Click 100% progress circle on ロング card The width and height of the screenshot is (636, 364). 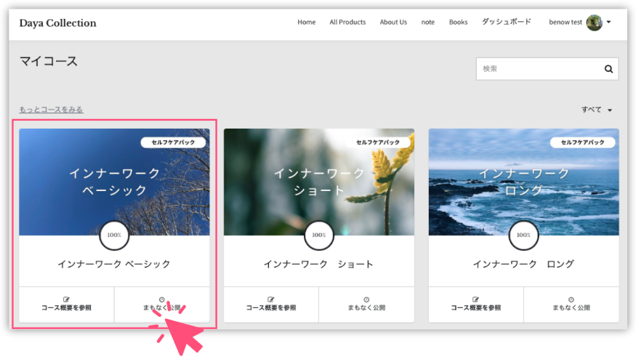coord(523,235)
